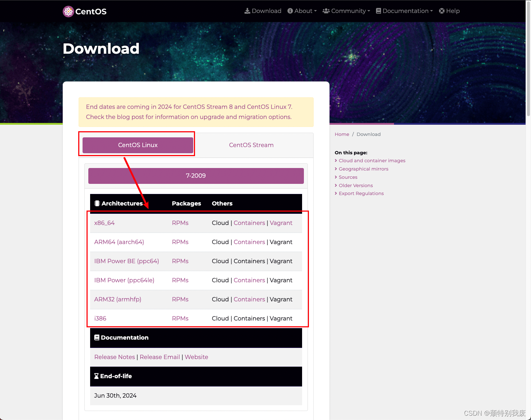Image resolution: width=531 pixels, height=420 pixels.
Task: Open the i386 architecture link
Action: [x=100, y=318]
